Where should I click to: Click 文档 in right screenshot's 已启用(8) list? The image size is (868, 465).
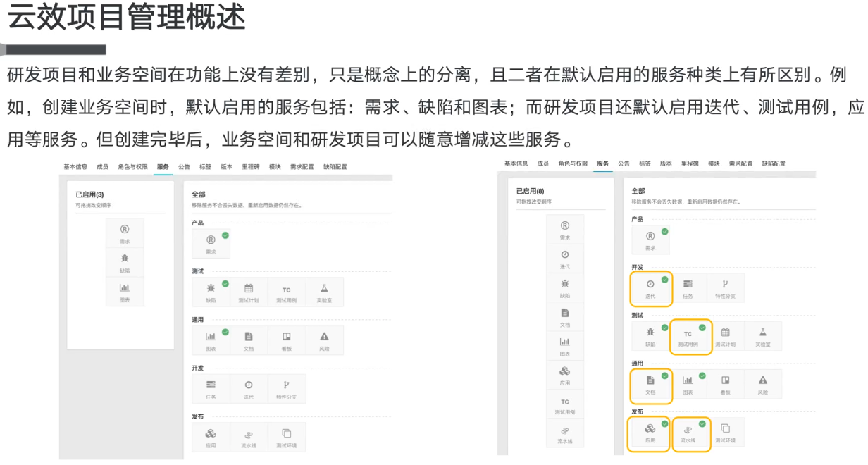[x=565, y=317]
